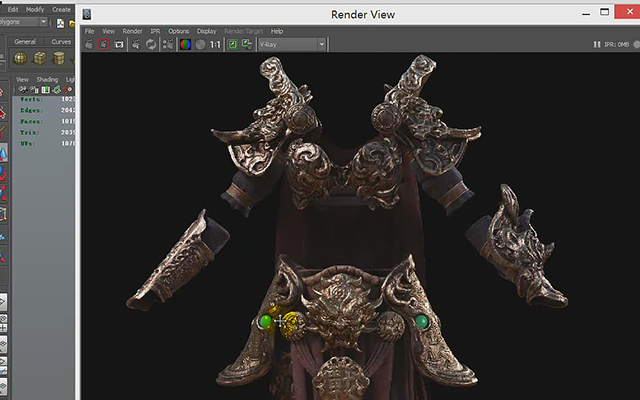Open the Options menu in Render View
The height and width of the screenshot is (400, 640).
tap(178, 31)
